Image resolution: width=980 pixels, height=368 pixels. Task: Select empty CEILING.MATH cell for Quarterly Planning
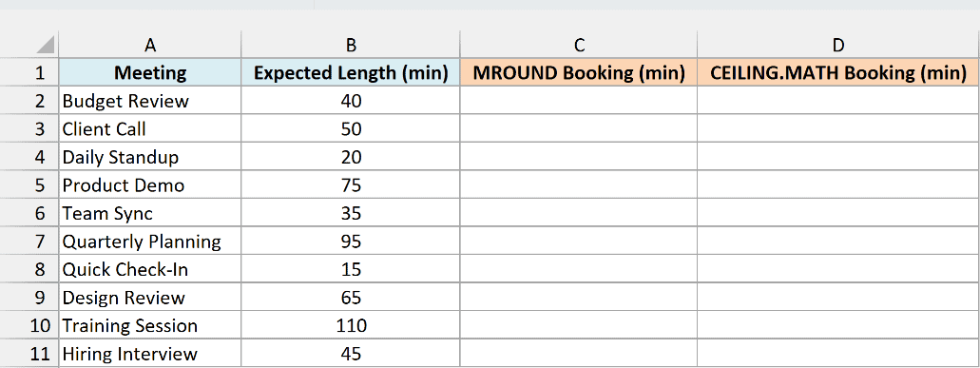(838, 242)
